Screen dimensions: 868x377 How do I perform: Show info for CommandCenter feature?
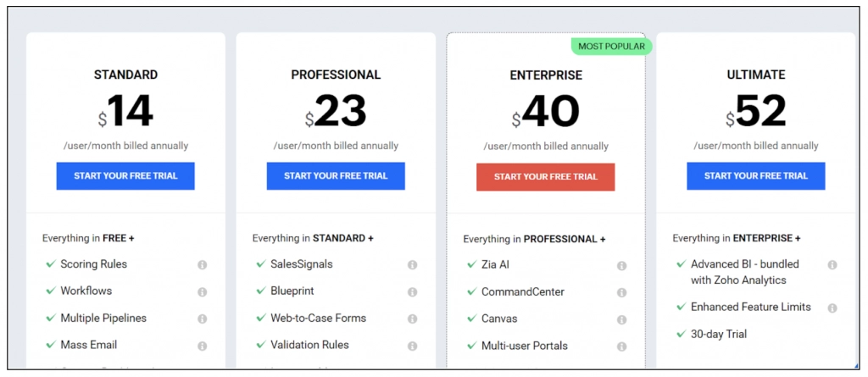(621, 293)
